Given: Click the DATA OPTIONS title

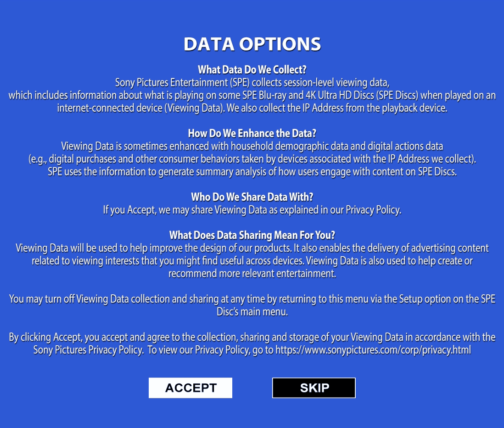Looking at the screenshot, I should 252,45.
